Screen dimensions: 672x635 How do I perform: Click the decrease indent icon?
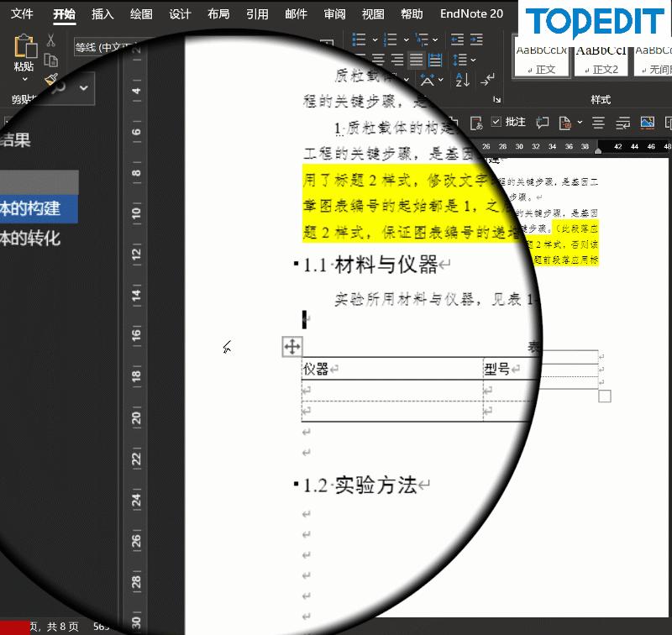coord(459,38)
